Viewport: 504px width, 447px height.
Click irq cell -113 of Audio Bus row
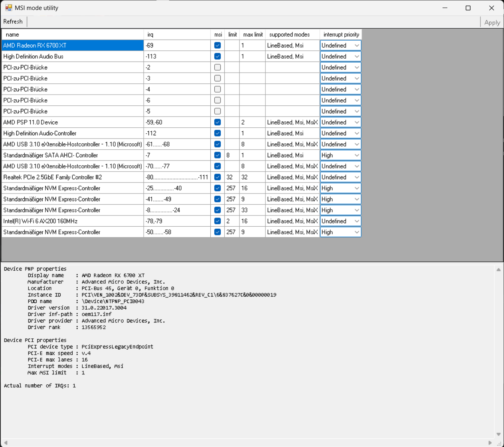coord(177,56)
